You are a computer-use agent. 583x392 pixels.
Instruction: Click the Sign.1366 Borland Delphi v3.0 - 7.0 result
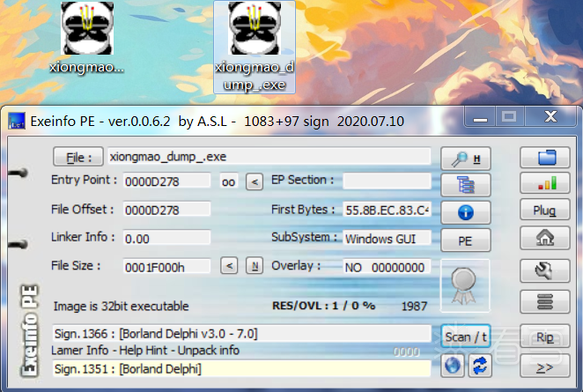241,333
